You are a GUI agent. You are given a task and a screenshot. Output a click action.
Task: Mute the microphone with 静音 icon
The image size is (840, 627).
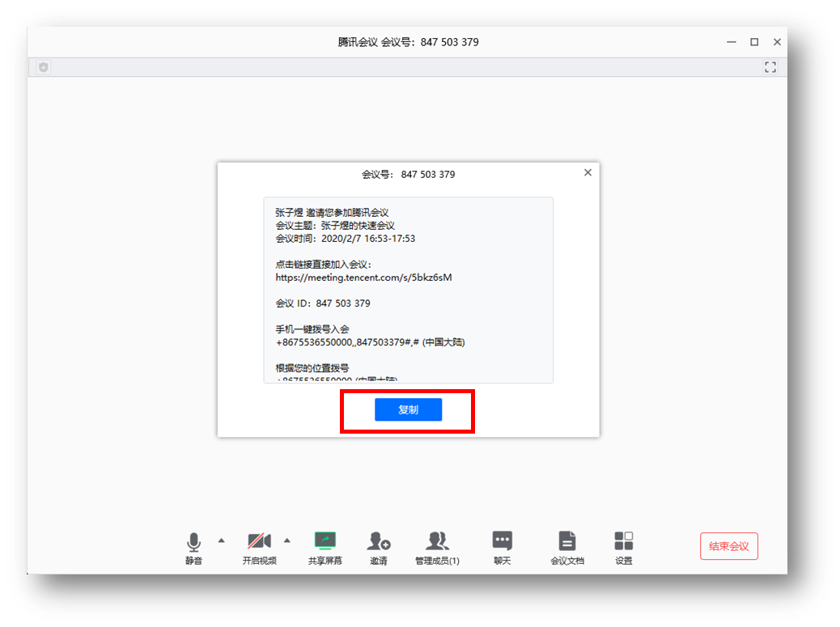click(x=194, y=547)
